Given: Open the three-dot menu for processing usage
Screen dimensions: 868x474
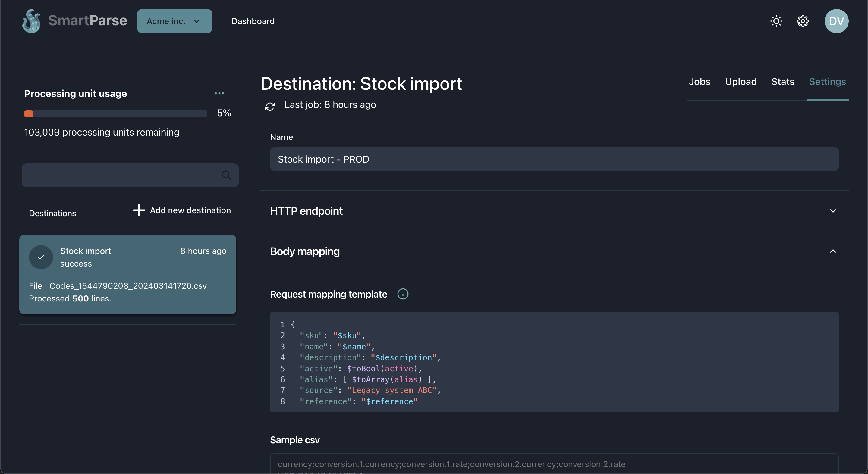Looking at the screenshot, I should [x=219, y=94].
